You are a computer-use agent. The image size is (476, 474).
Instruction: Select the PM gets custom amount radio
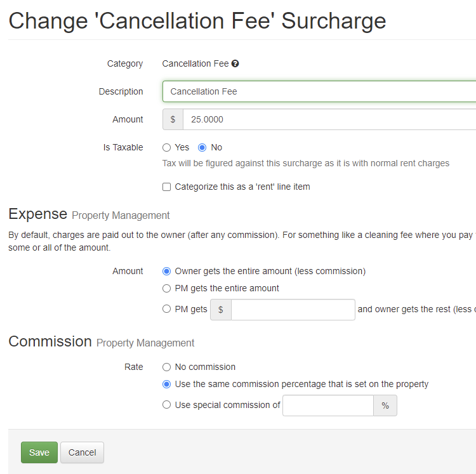click(166, 309)
